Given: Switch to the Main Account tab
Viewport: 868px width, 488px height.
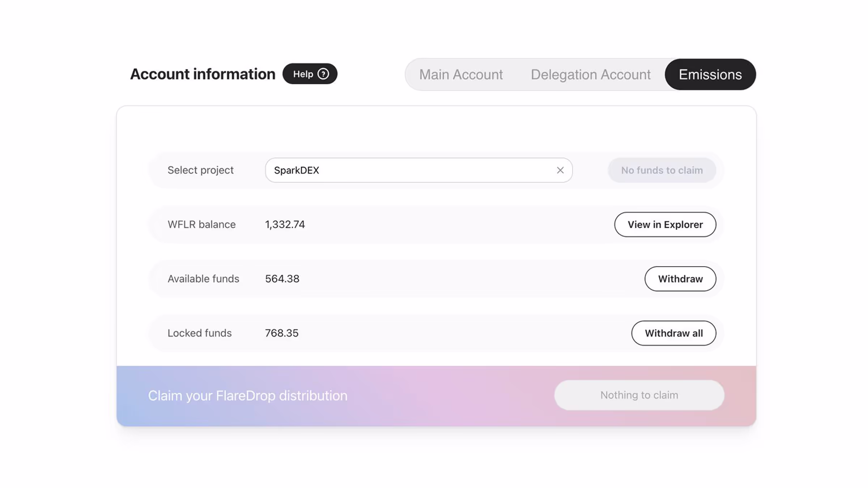Looking at the screenshot, I should pos(461,74).
